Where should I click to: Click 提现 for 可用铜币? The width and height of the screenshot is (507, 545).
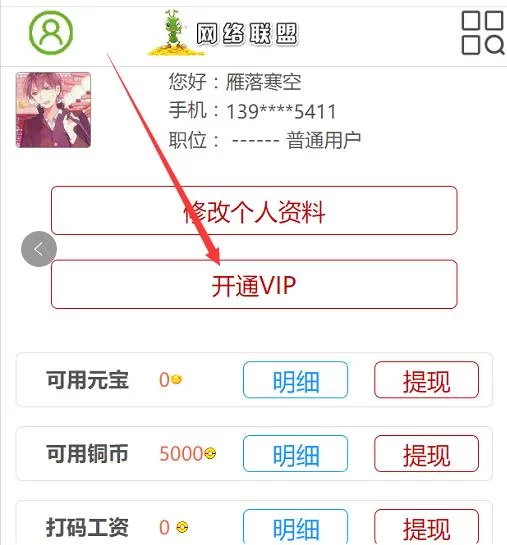point(426,453)
